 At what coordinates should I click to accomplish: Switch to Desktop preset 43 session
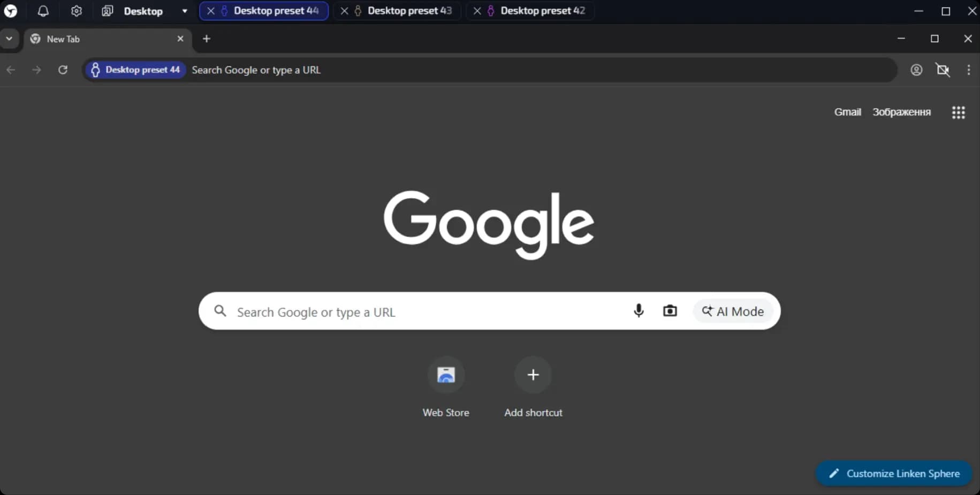[x=409, y=11]
